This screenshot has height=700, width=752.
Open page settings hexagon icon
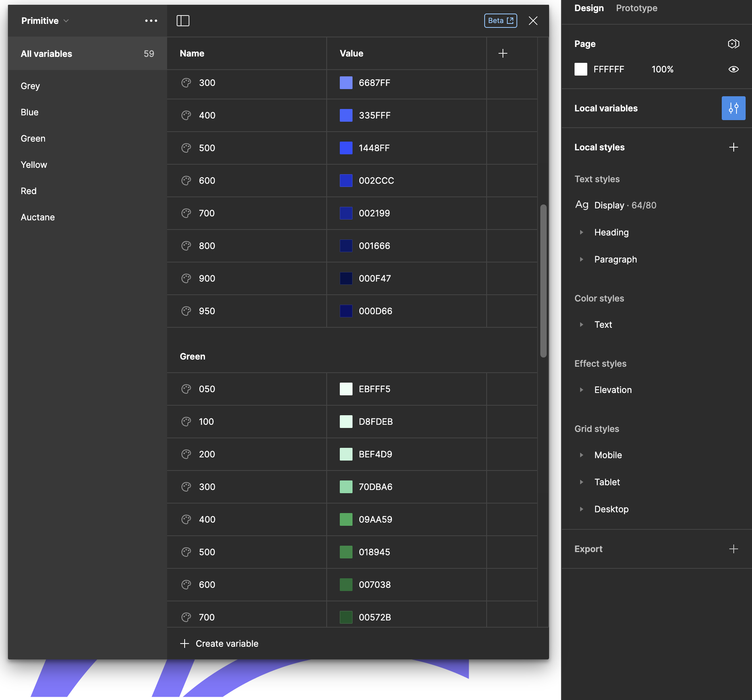click(733, 44)
